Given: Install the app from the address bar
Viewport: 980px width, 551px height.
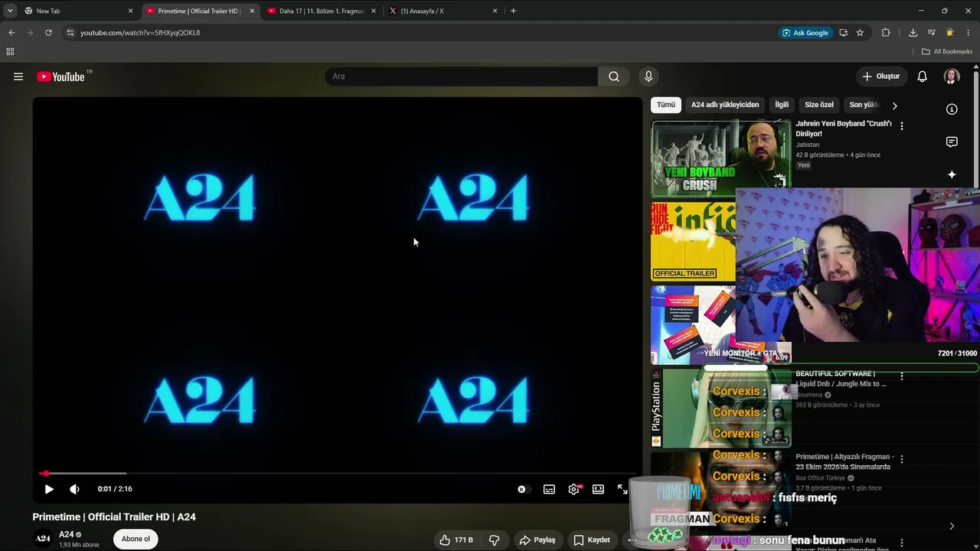Looking at the screenshot, I should 843,33.
